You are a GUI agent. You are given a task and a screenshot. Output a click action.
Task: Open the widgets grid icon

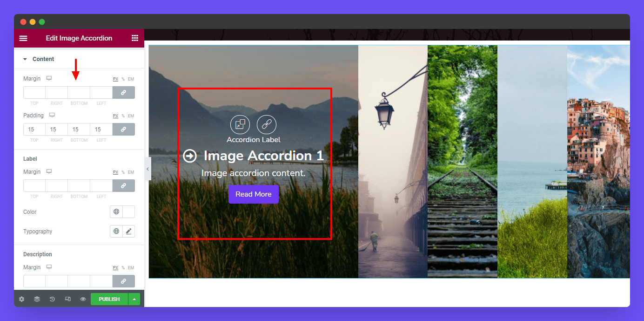pyautogui.click(x=135, y=38)
